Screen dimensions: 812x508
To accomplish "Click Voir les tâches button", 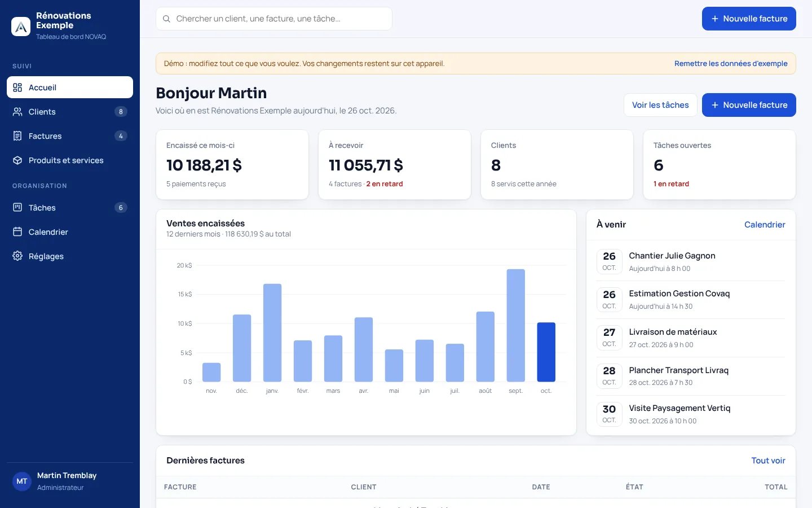I will [660, 105].
